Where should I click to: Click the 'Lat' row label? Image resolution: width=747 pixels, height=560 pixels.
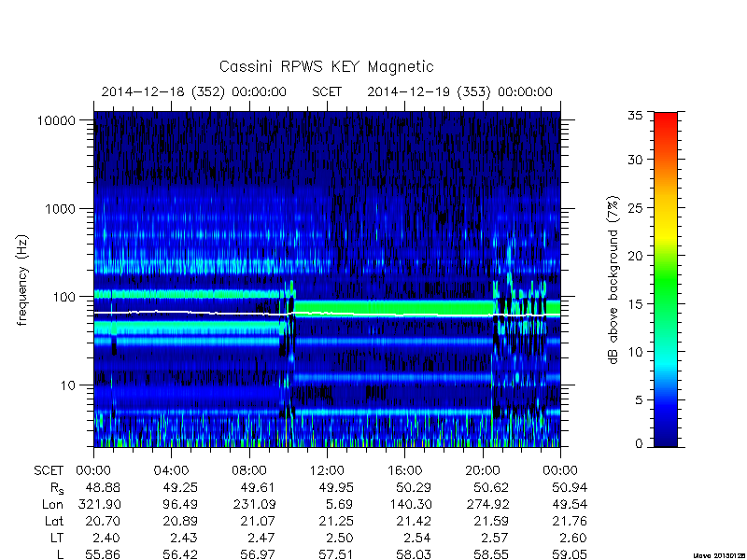click(x=54, y=521)
